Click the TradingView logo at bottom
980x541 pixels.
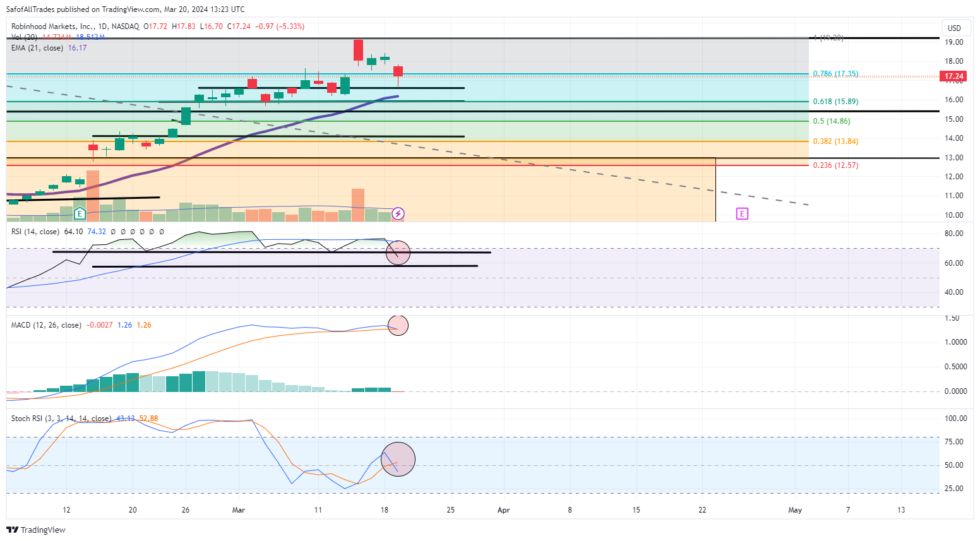coord(36,530)
